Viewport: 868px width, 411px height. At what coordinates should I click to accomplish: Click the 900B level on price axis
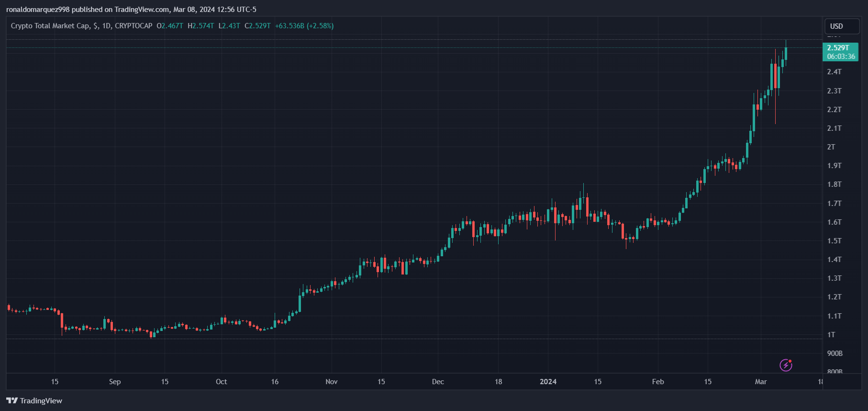point(835,354)
